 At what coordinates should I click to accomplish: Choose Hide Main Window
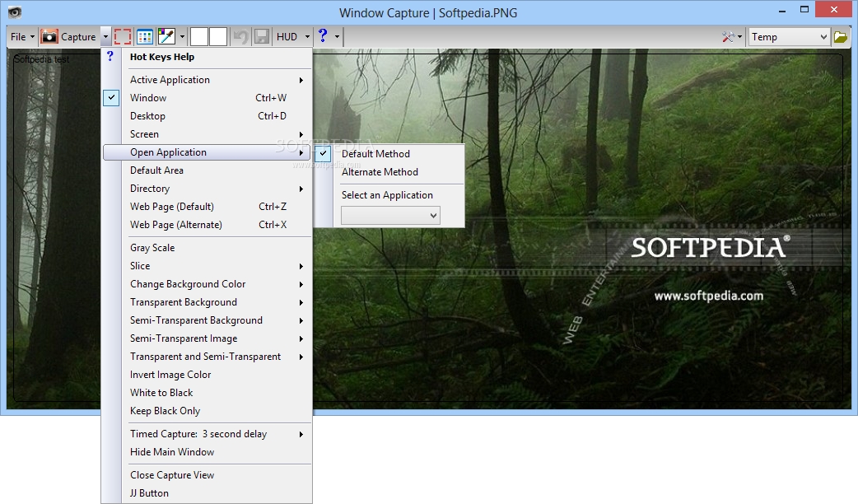[x=208, y=452]
